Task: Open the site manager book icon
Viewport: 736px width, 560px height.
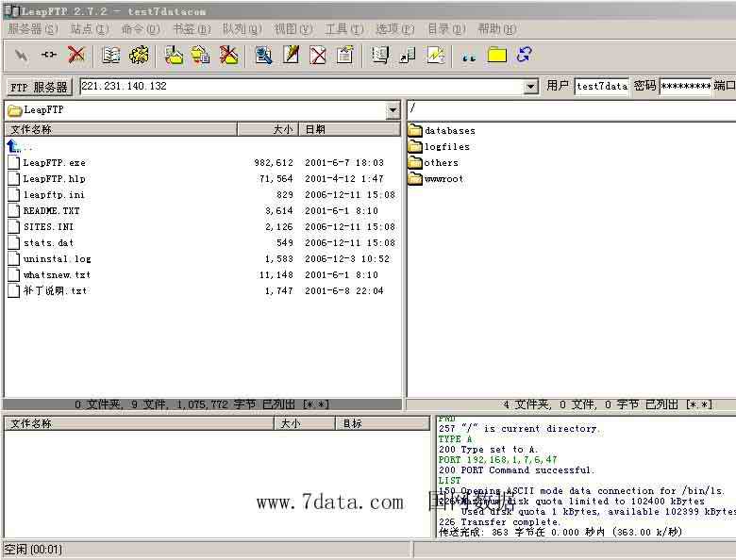Action: tap(110, 56)
